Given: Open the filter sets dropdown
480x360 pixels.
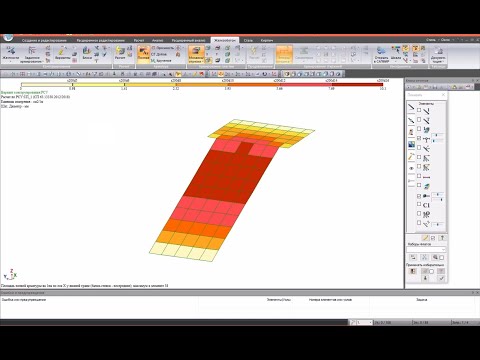Looking at the screenshot, I should pos(426,249).
